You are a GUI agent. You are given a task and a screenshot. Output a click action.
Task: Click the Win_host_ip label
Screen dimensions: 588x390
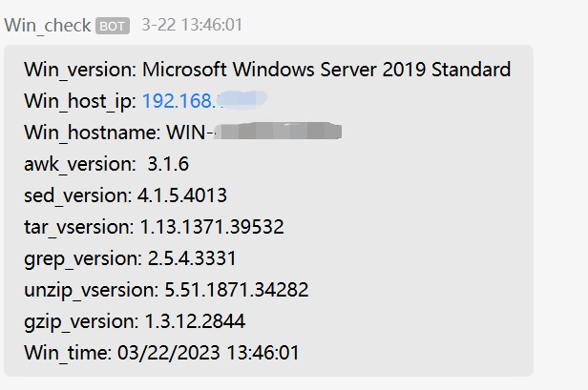tap(80, 100)
